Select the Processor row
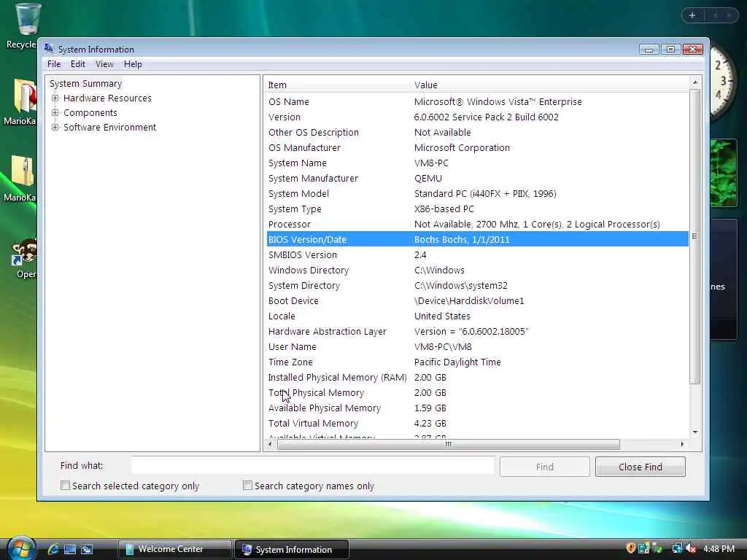Viewport: 747px width, 560px height. [x=477, y=225]
